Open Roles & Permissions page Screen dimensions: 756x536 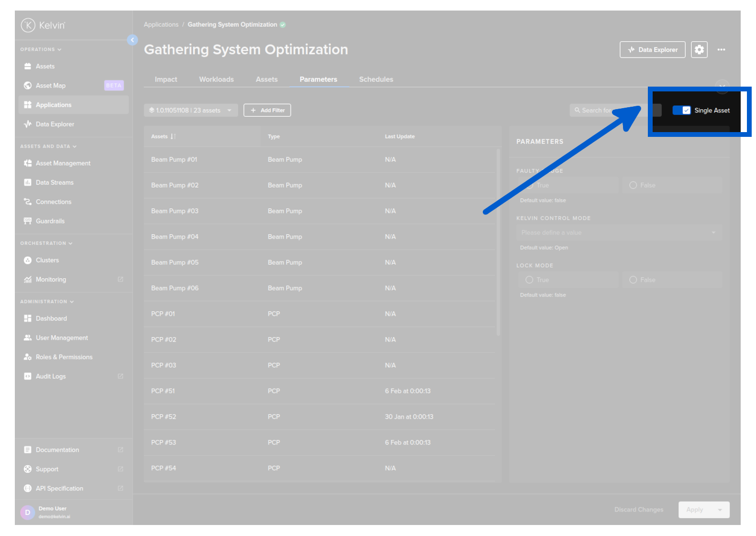[x=64, y=357]
